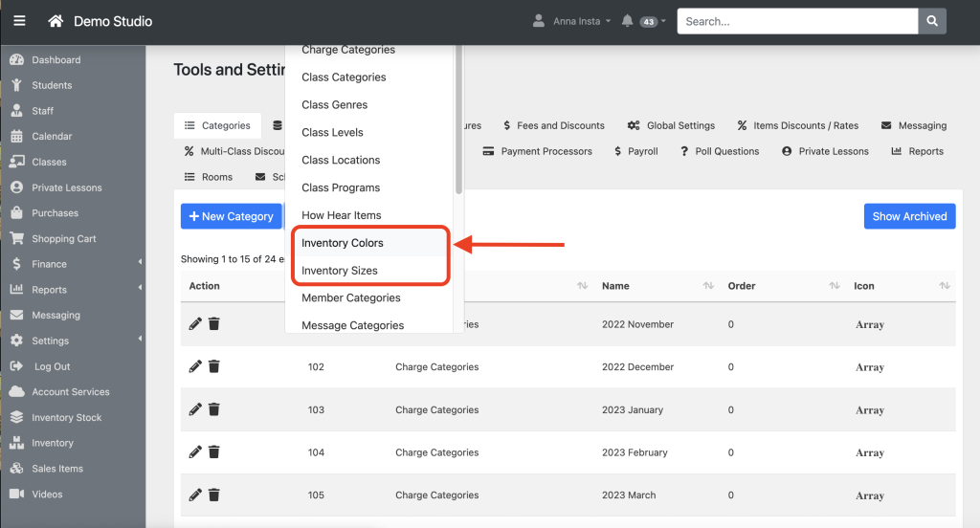Delete the 2023 March row via trash icon
Image resolution: width=980 pixels, height=528 pixels.
[x=213, y=495]
